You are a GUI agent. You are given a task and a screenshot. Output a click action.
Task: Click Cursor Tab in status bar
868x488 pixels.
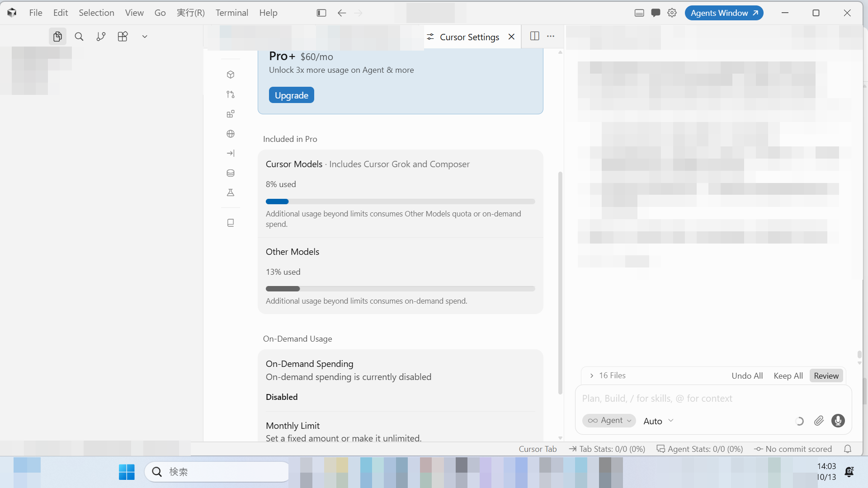538,449
